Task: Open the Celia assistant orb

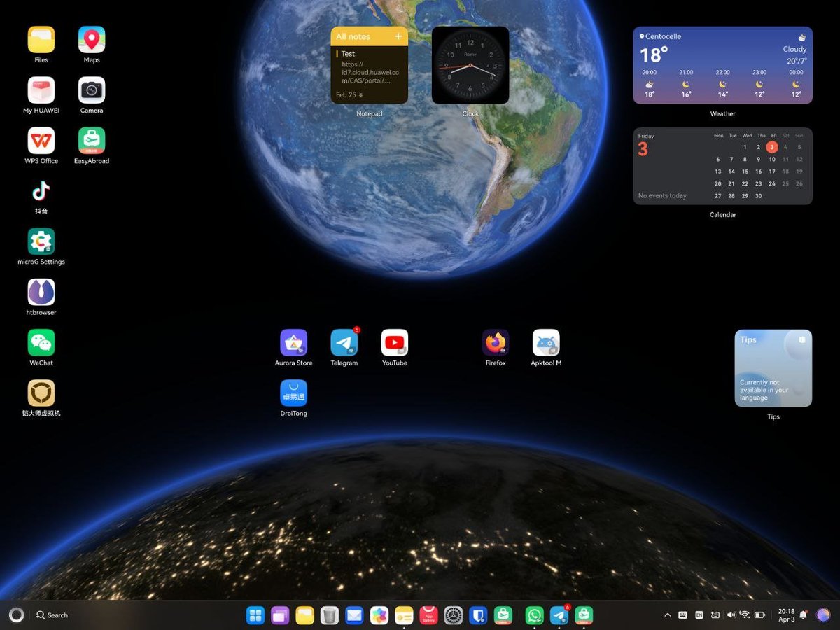Action: tap(823, 615)
